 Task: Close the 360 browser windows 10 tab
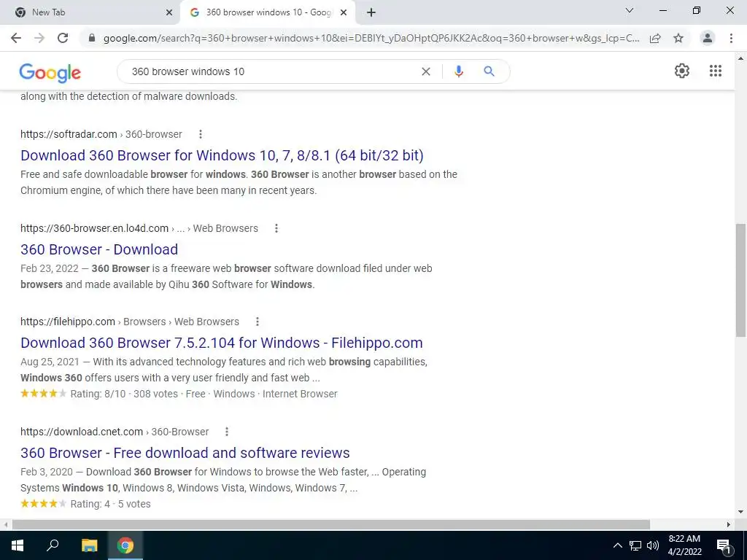point(344,12)
